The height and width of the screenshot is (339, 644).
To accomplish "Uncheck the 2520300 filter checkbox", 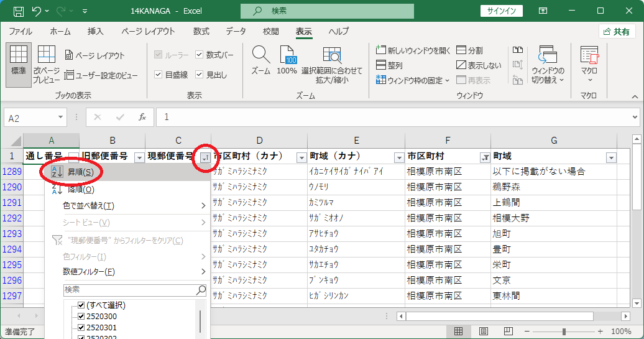I will pos(81,317).
